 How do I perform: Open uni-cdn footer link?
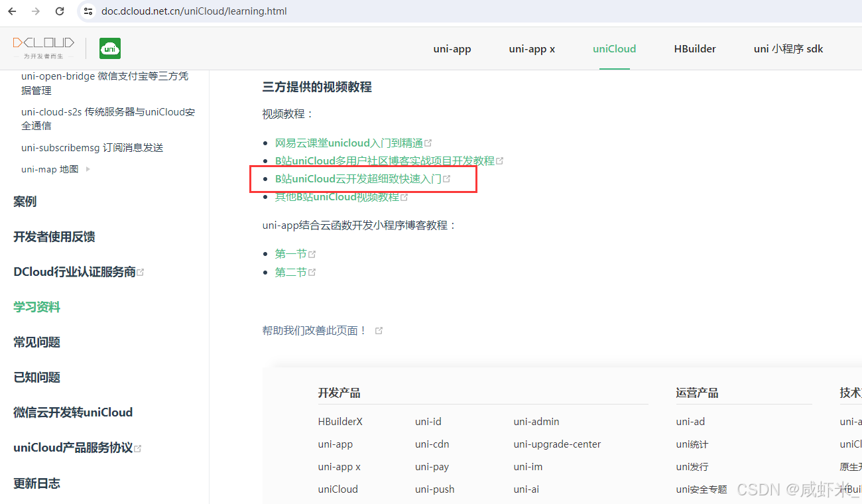click(432, 444)
